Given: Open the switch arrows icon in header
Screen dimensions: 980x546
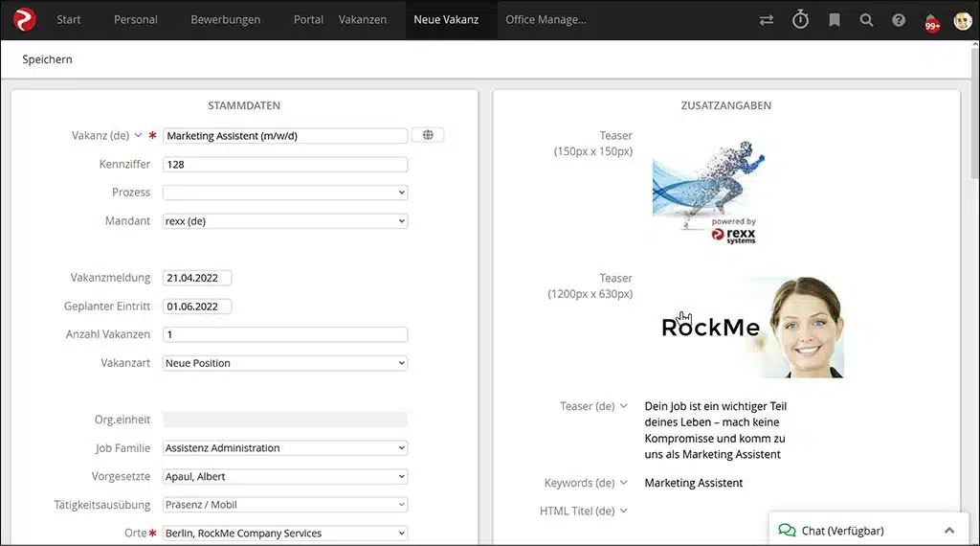Looking at the screenshot, I should pos(767,20).
